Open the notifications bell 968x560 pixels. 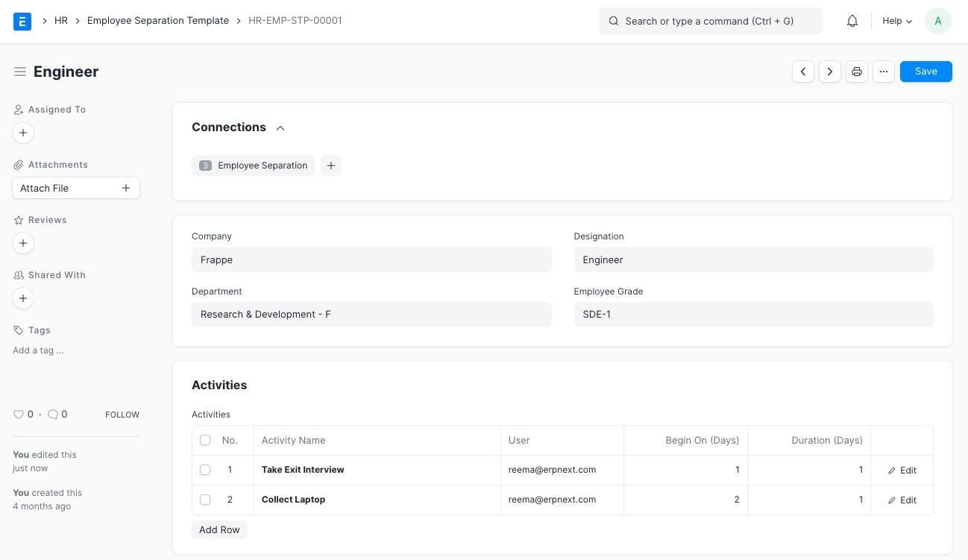[x=852, y=21]
